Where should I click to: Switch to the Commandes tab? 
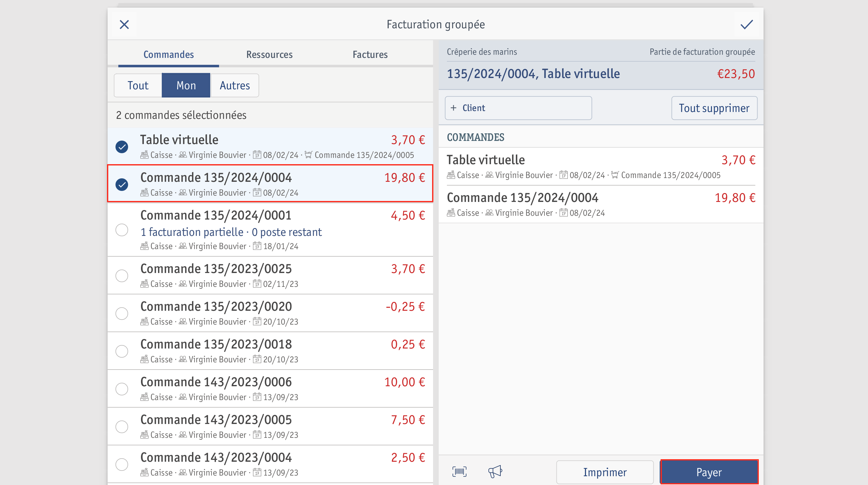tap(168, 54)
